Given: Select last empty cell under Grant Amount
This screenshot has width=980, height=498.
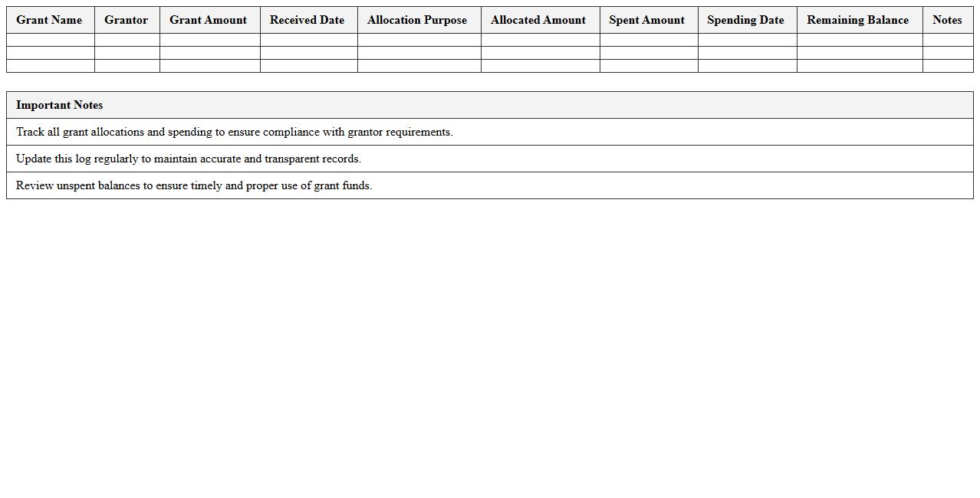Looking at the screenshot, I should pyautogui.click(x=209, y=66).
